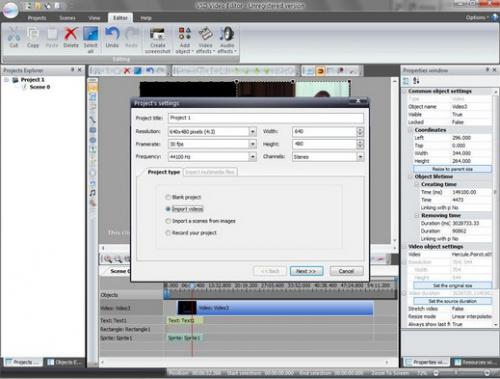This screenshot has height=379, width=500.
Task: Click the << Back button
Action: point(270,271)
